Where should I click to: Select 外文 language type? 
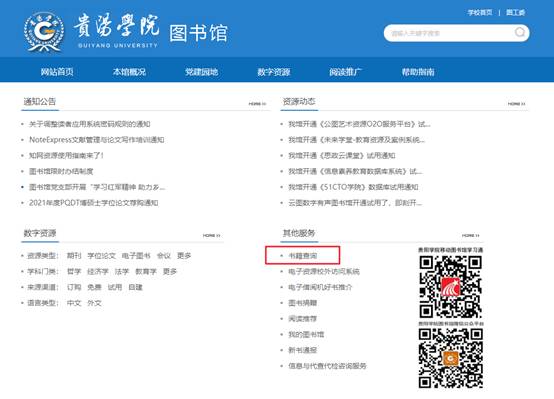click(x=94, y=303)
